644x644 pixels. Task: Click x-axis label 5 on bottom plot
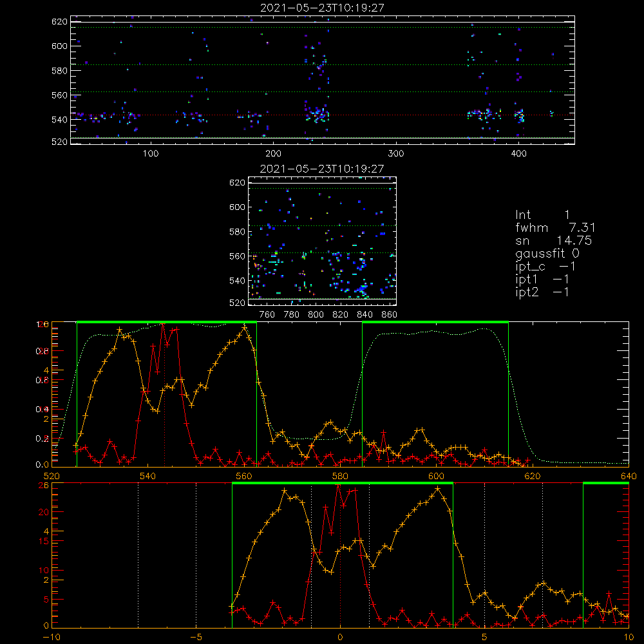tap(485, 638)
